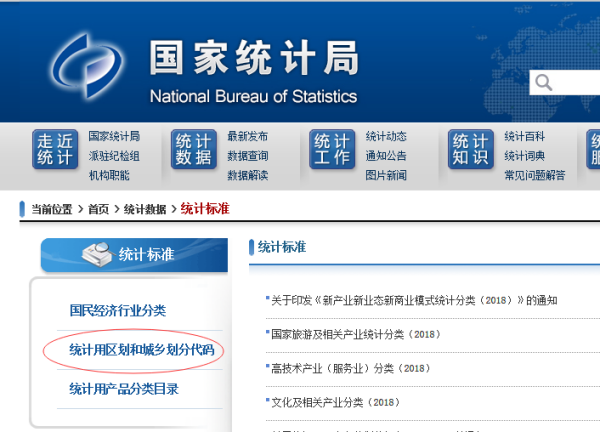Screen dimensions: 600x432
Task: Click the National Bureau of Statistics logo emblem
Action: [x=87, y=66]
